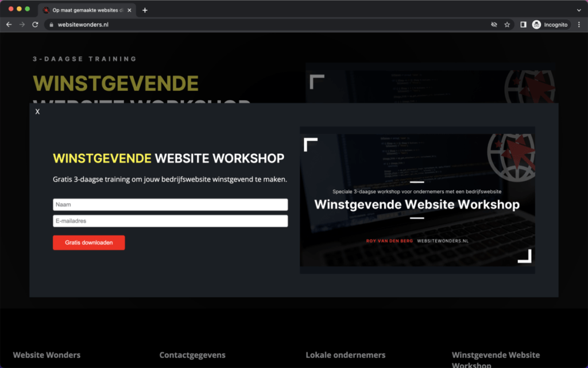Click the 'Naam' input field
588x368 pixels.
coord(170,204)
